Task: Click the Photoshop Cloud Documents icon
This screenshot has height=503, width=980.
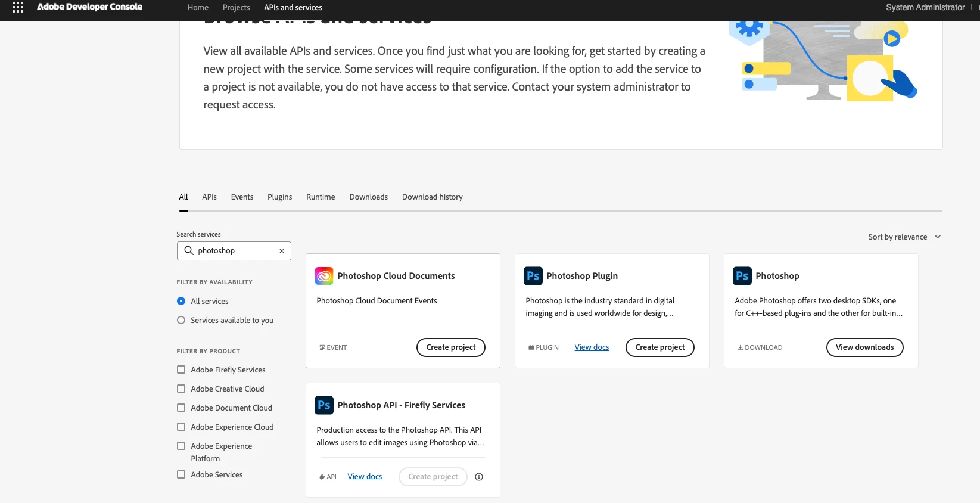Action: click(324, 276)
